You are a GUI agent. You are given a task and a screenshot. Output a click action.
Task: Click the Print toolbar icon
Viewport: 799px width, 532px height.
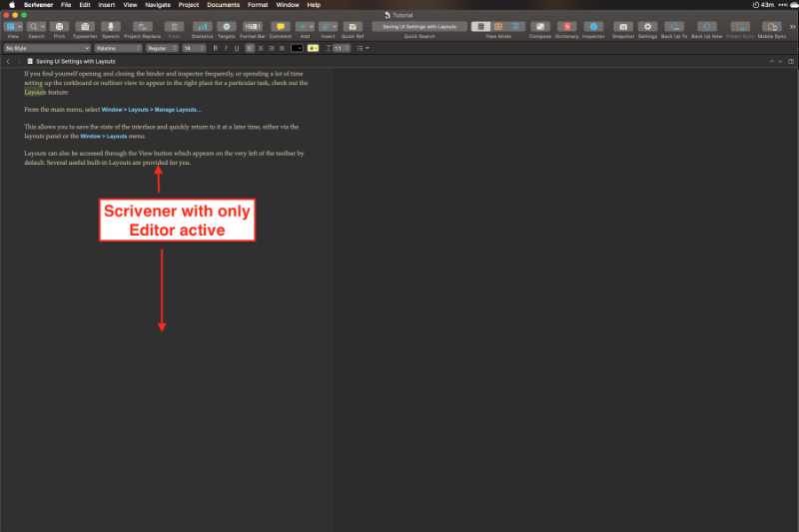[x=59, y=27]
